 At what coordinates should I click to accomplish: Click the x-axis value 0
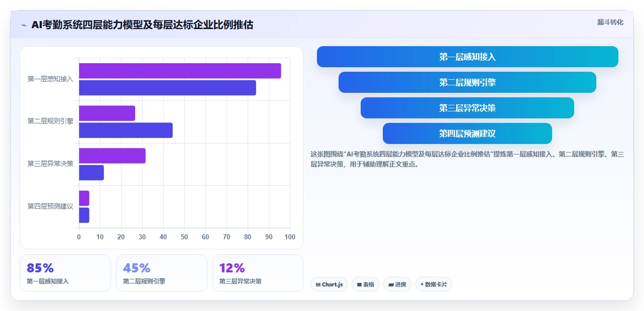coord(79,237)
